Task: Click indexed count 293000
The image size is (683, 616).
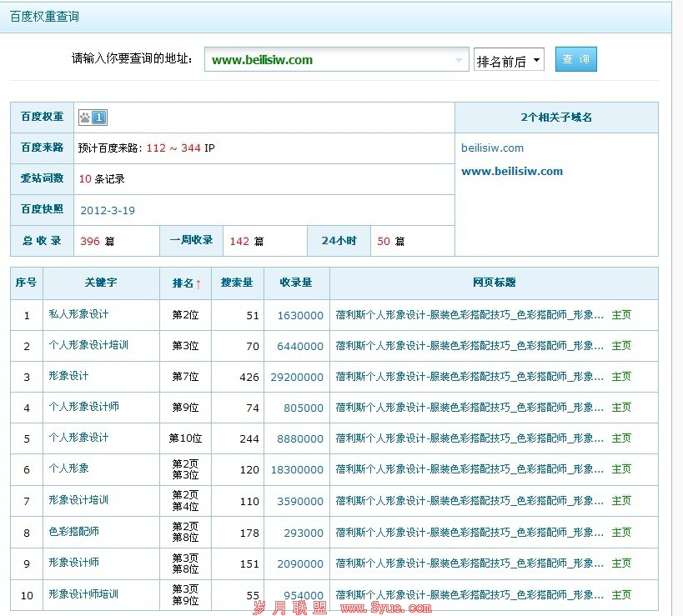Action: 304,533
